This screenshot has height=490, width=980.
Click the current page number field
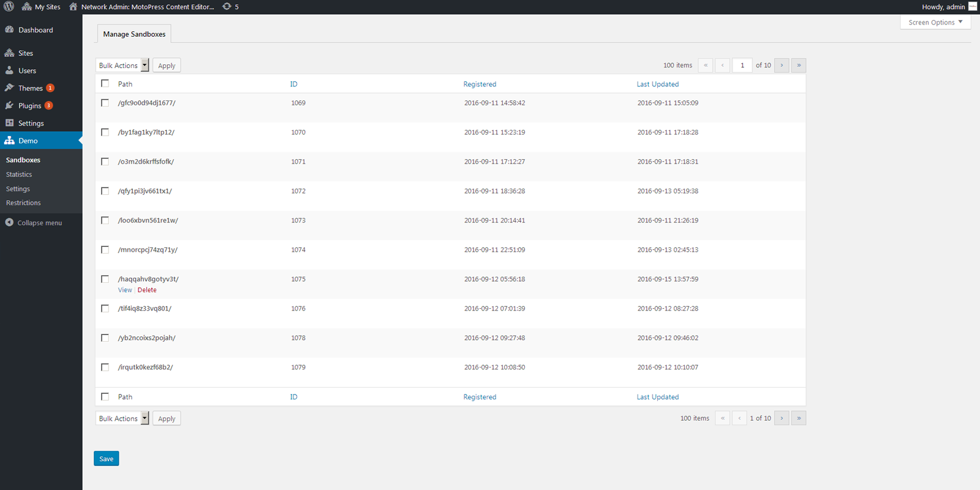742,66
